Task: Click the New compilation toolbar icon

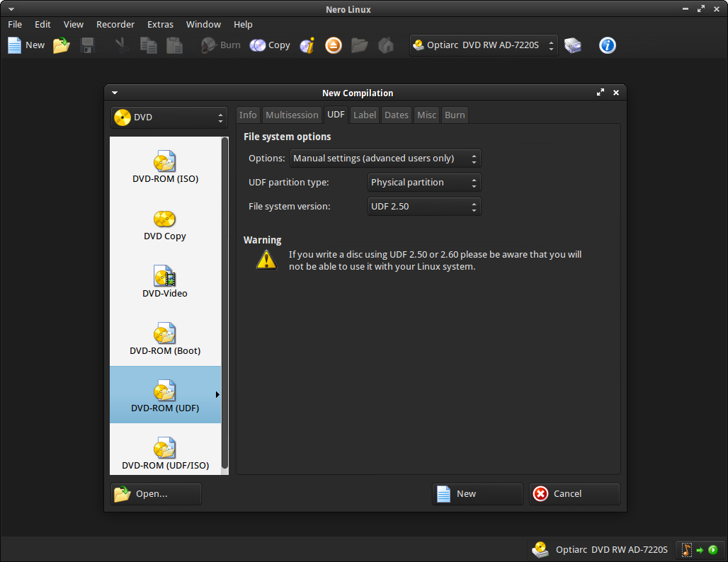Action: [x=15, y=45]
